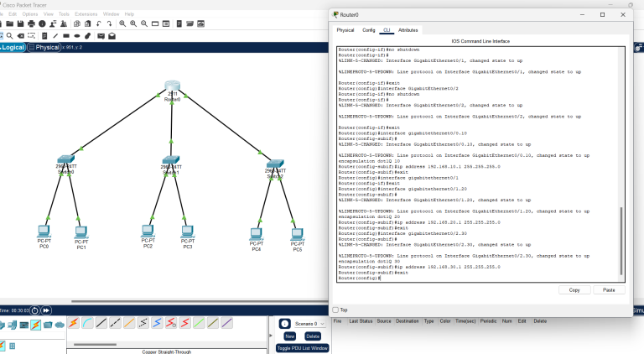The width and height of the screenshot is (644, 354).
Task: Select the Router0 device on canvas
Action: (172, 86)
